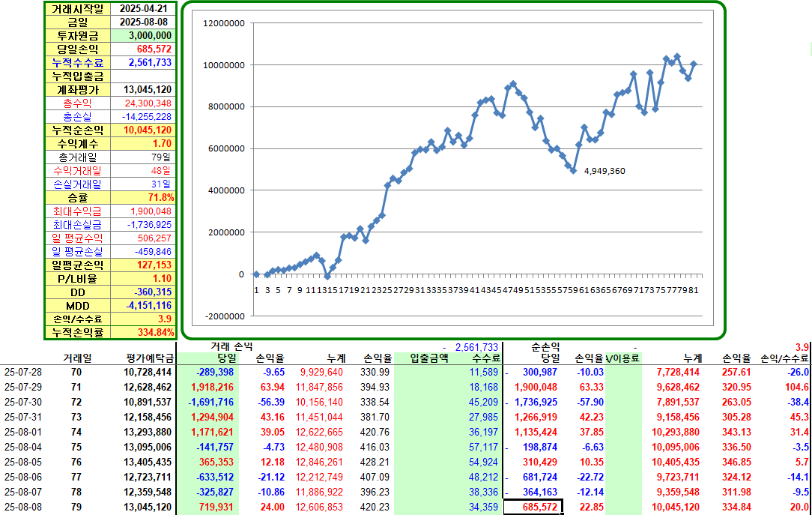Viewport: 812px width, 515px height.
Task: Click the 손실거래일 value 31일
Action: click(143, 184)
